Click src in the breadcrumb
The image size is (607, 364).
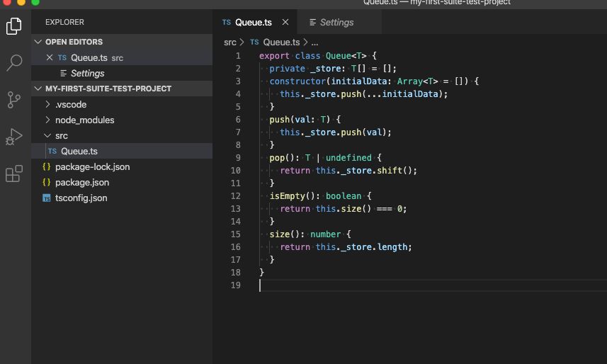point(230,42)
